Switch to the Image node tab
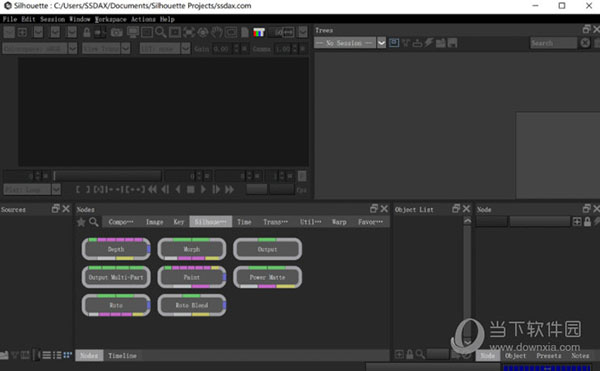 tap(155, 222)
